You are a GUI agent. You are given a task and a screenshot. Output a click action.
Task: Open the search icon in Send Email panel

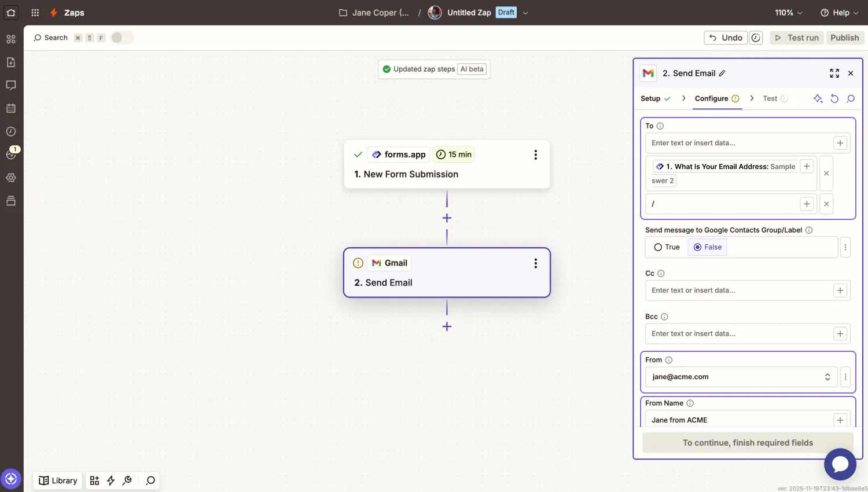pos(851,98)
